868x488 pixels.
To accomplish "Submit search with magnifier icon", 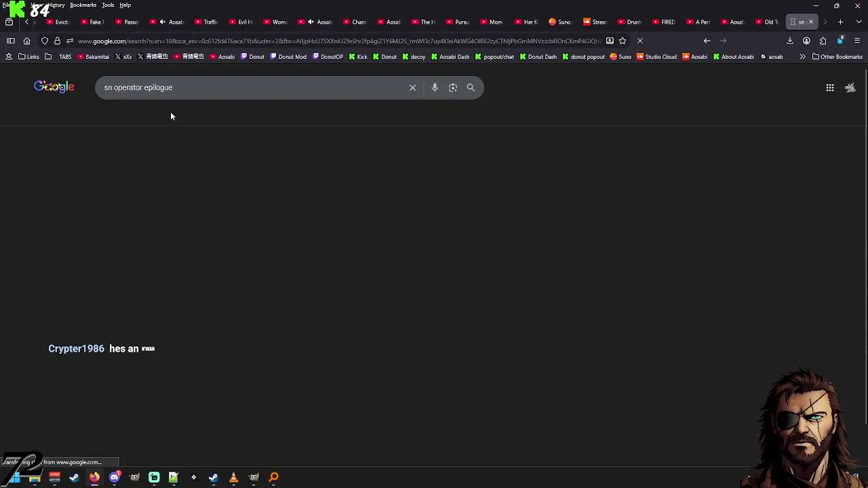I will pyautogui.click(x=471, y=87).
